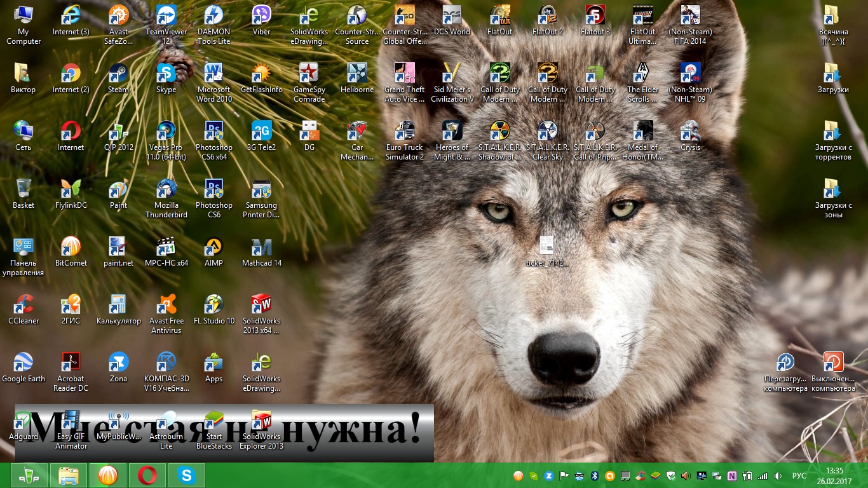Click the Выключение компьютера shortcut

point(833,362)
